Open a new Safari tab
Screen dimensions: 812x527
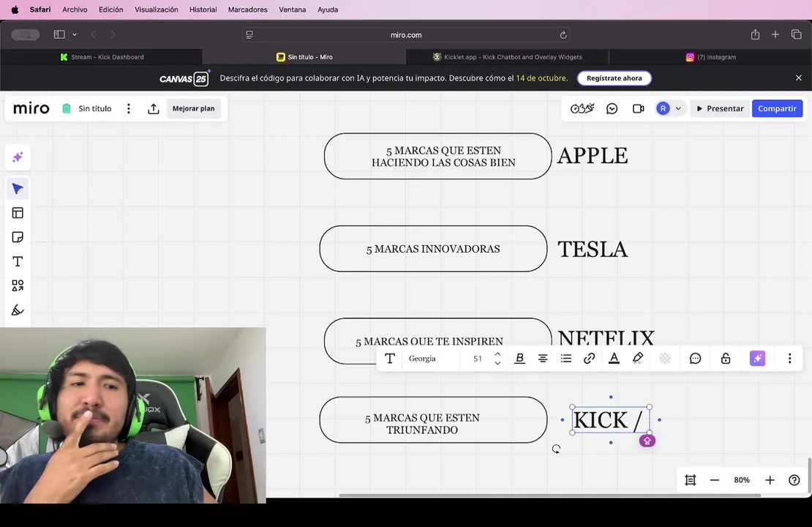coord(775,34)
